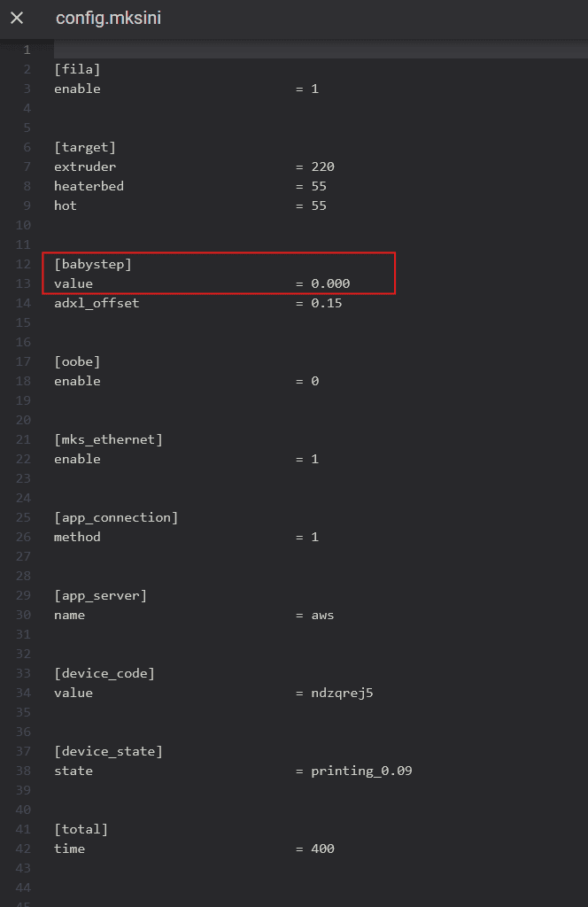Click the app_server name value aws

(x=322, y=615)
